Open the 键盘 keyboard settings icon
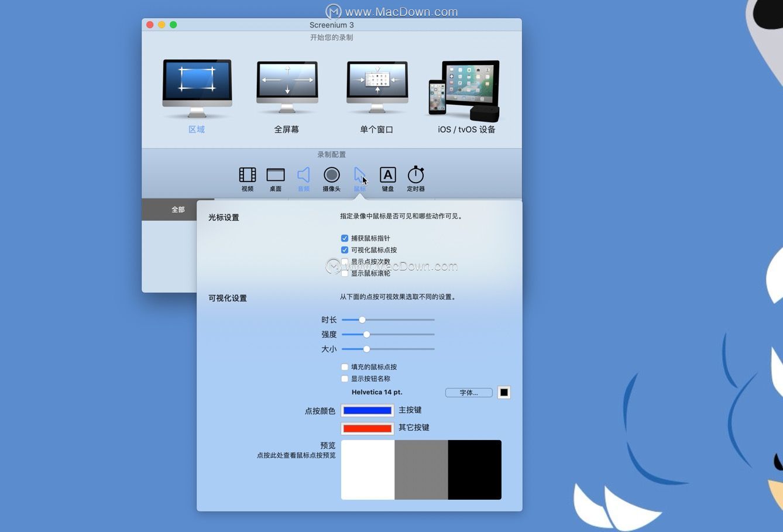 [388, 174]
